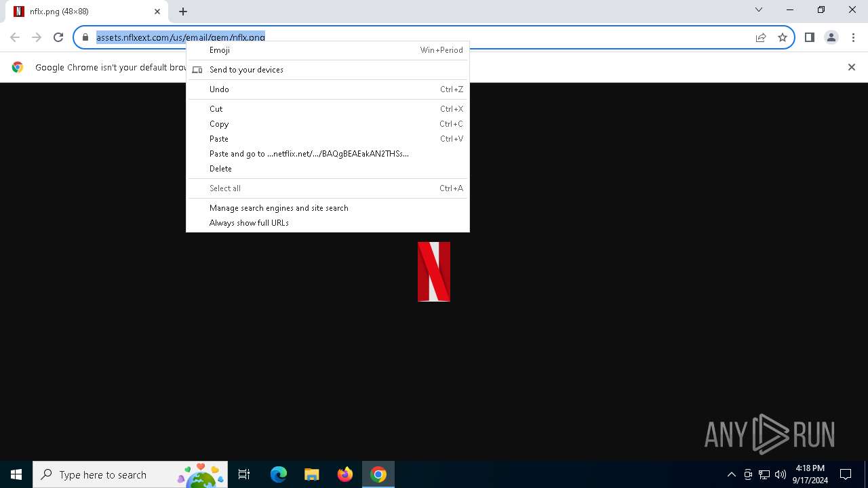
Task: Click the Meet Now tray icon
Action: 748,474
